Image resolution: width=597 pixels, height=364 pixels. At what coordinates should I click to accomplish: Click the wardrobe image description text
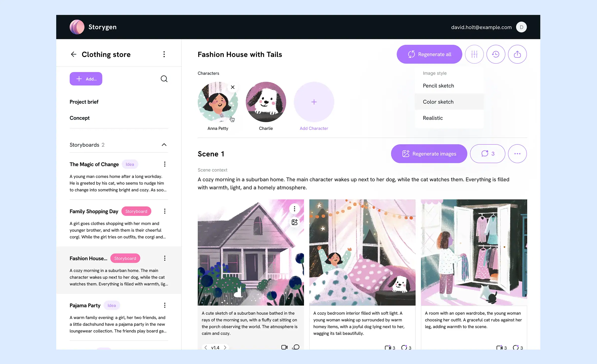click(x=473, y=320)
